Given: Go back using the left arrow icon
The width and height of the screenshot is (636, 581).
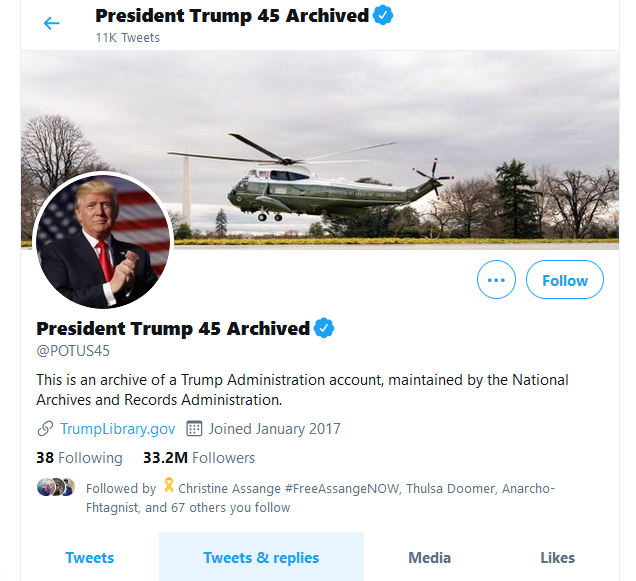Looking at the screenshot, I should [52, 23].
